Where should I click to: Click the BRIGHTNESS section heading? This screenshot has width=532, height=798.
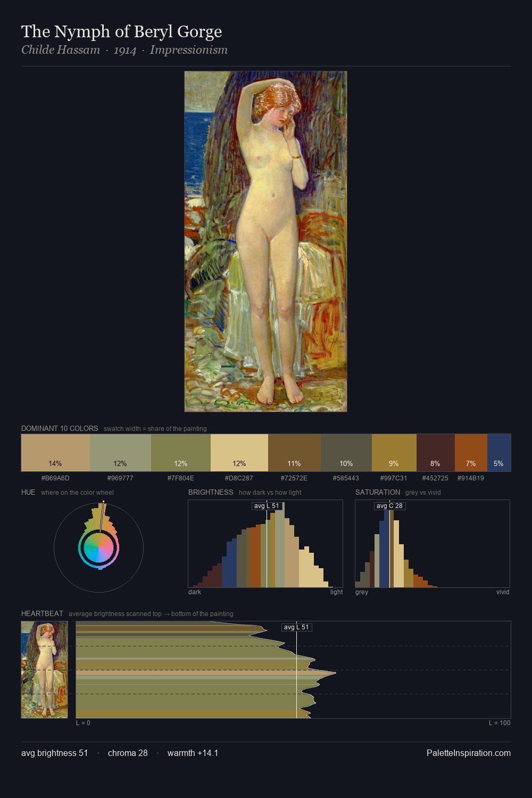[x=211, y=492]
